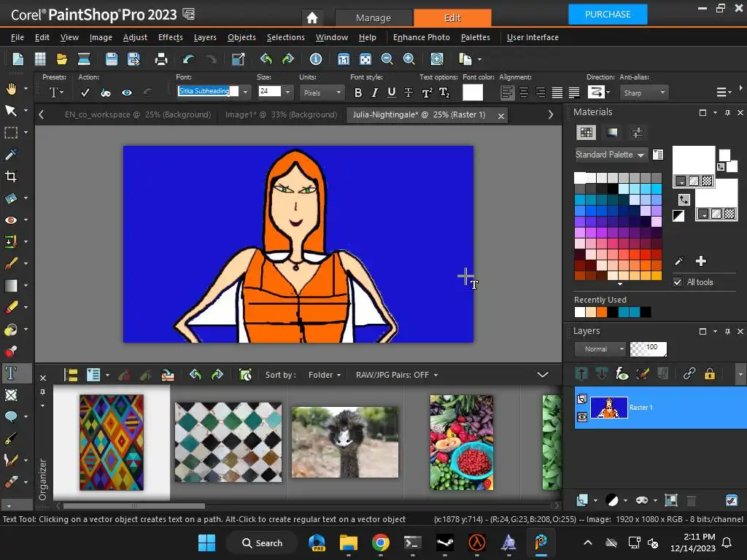Apply Bold font style
Screen dimensions: 747x560
coord(357,93)
